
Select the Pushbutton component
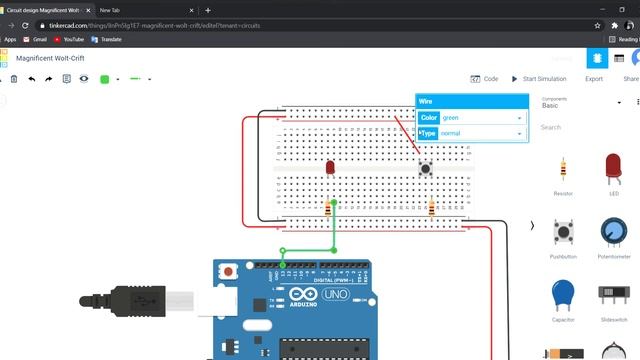click(563, 239)
